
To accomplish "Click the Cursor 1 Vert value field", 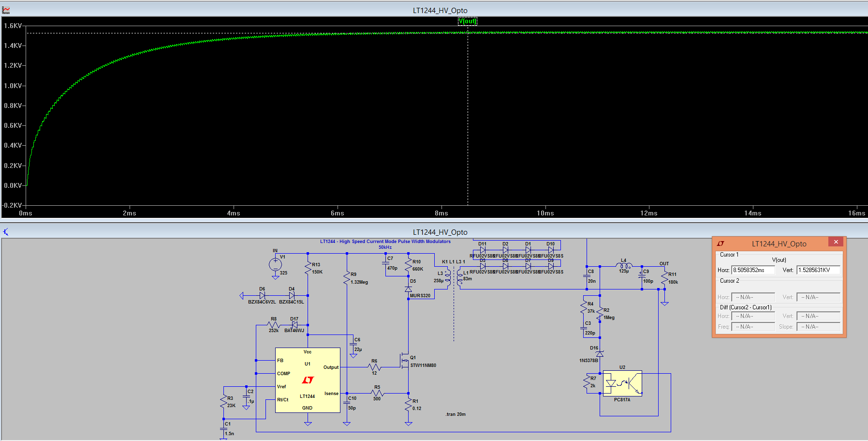I will pos(818,270).
